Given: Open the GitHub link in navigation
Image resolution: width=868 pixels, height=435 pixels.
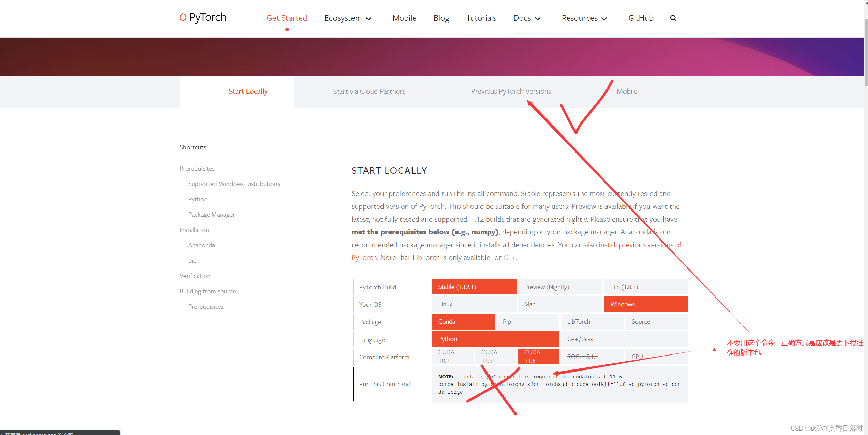Looking at the screenshot, I should 641,18.
